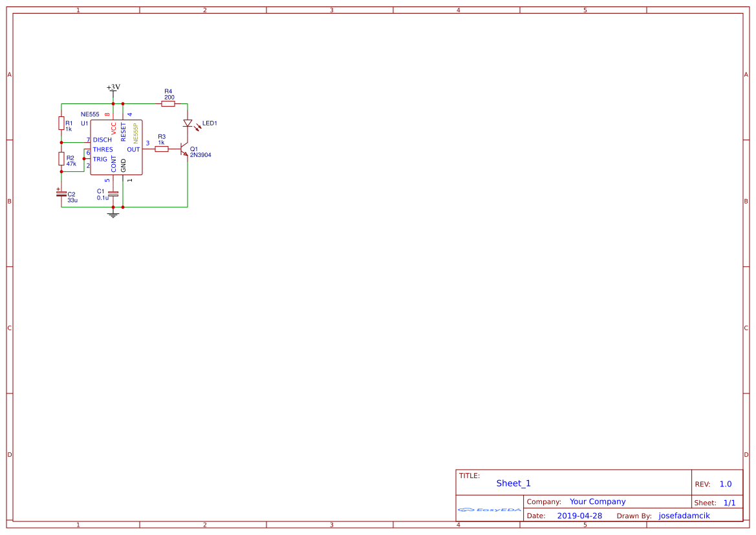Select the R3 1k resistor symbol

[x=162, y=149]
